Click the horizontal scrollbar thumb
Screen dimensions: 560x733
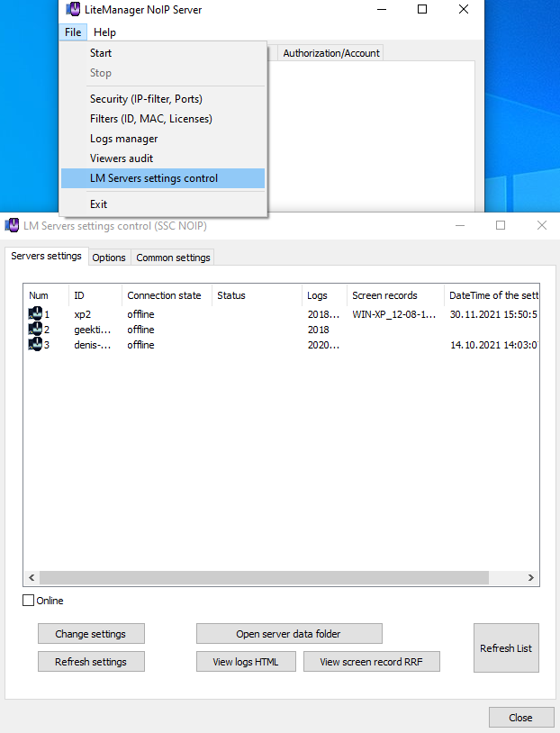(264, 578)
